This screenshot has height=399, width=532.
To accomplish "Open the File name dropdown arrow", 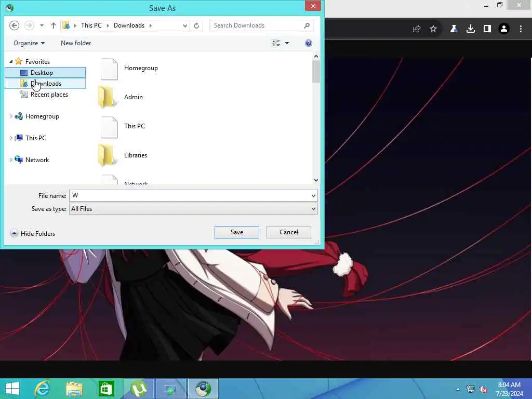I will click(313, 195).
